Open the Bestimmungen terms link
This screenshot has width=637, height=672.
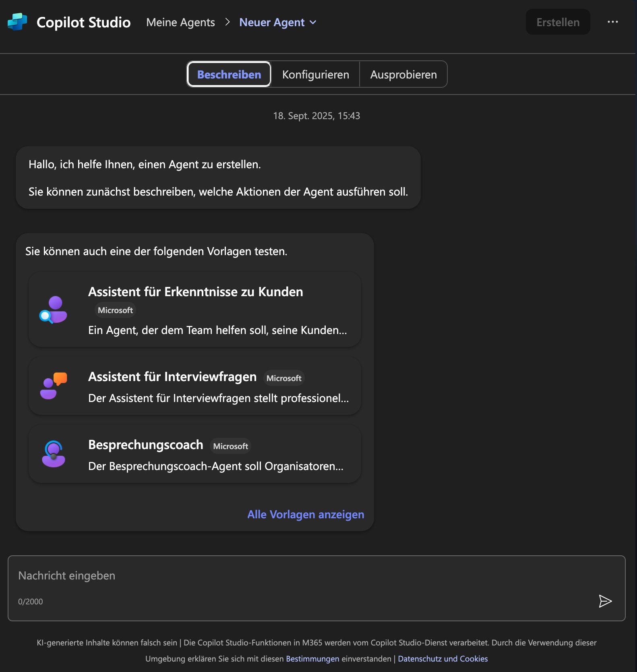(x=312, y=659)
